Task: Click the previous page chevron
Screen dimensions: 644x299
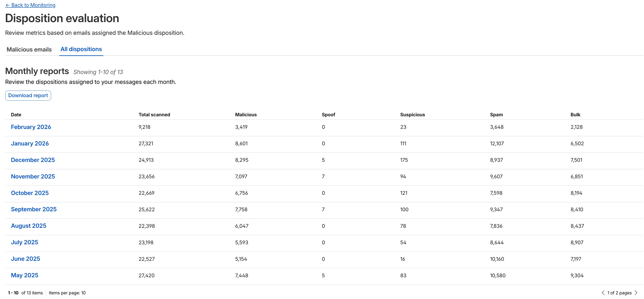Action: [x=603, y=293]
